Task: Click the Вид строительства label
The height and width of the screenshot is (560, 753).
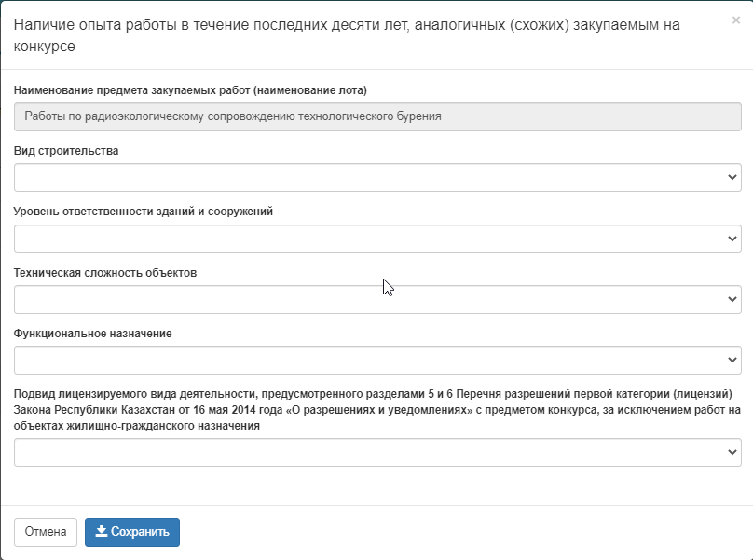Action: [66, 151]
